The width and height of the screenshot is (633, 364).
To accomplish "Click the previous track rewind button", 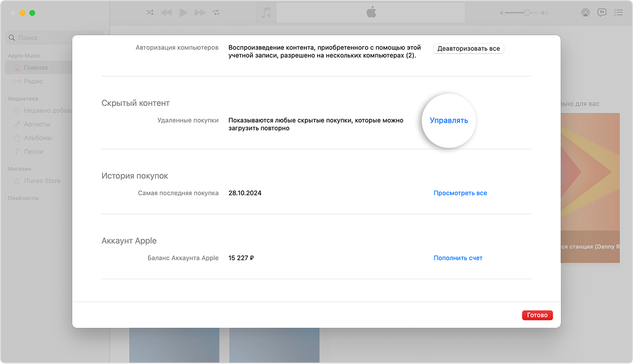I will (x=166, y=13).
